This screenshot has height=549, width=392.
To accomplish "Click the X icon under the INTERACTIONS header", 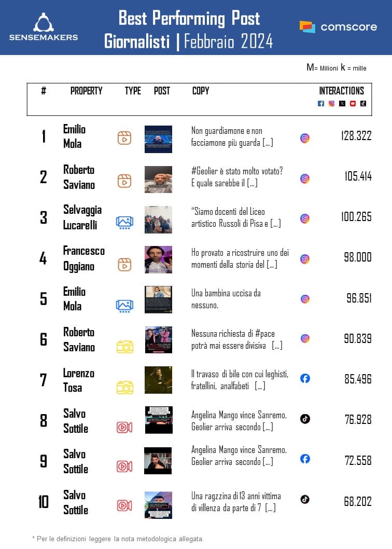I will tap(342, 103).
